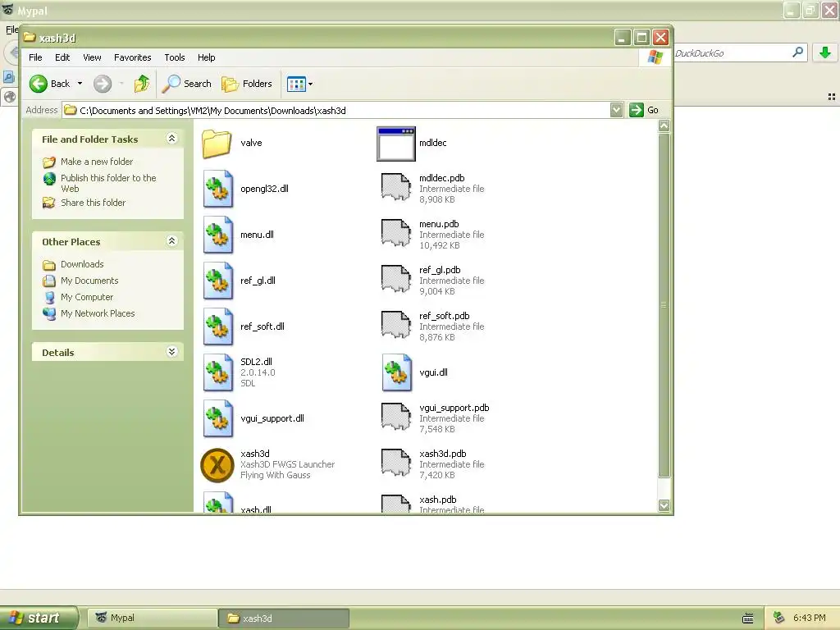Select the opengl32.dll file icon
The image size is (840, 630).
(218, 189)
